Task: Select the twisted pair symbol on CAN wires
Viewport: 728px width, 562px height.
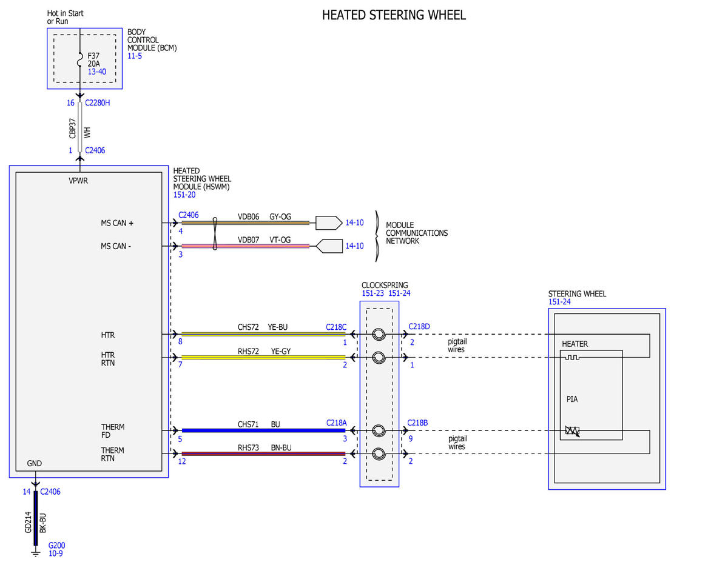Action: (215, 235)
